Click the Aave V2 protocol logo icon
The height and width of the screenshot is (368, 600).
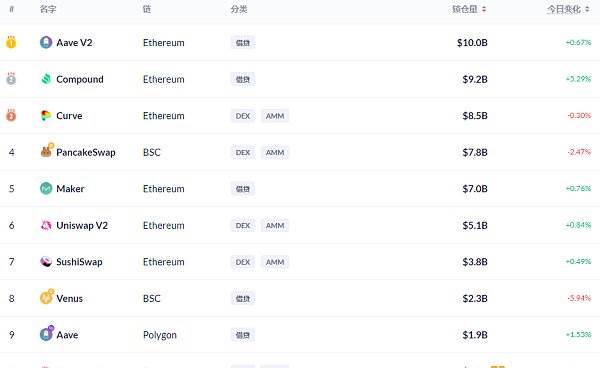pyautogui.click(x=46, y=42)
